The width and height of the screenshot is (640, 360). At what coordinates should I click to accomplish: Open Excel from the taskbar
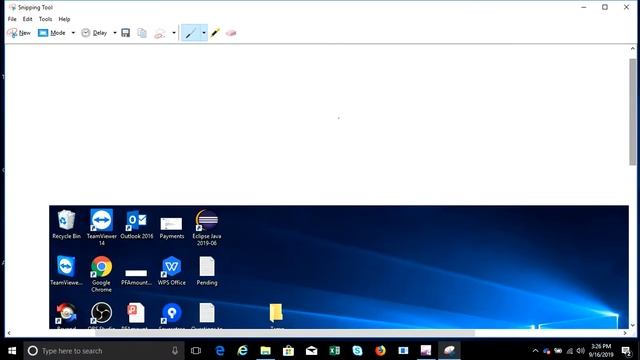334,351
